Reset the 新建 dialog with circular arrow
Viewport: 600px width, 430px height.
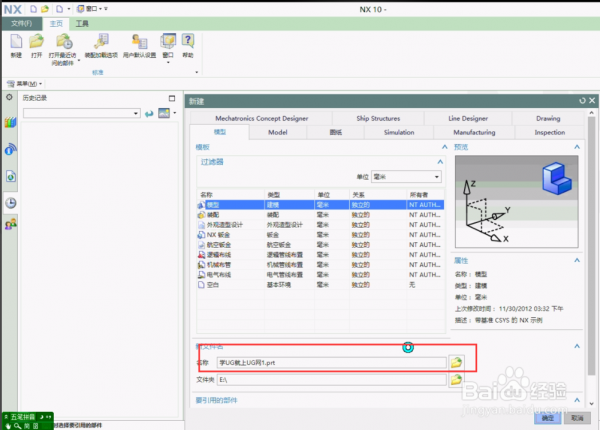(x=582, y=101)
